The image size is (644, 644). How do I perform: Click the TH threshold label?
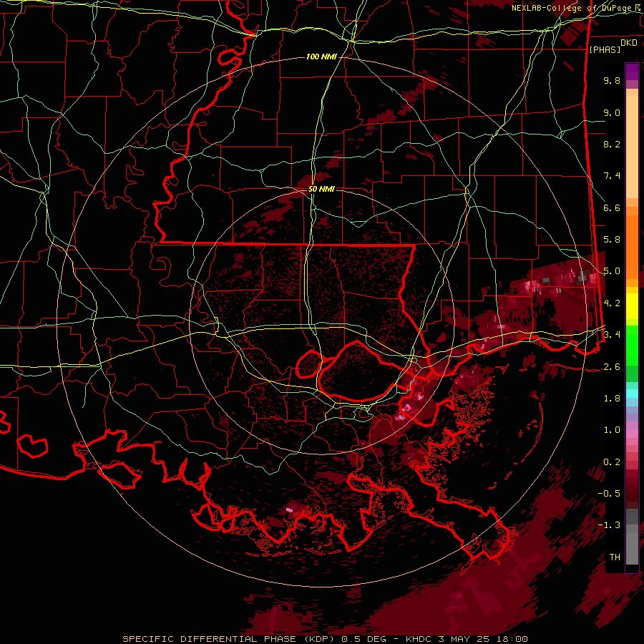[615, 557]
